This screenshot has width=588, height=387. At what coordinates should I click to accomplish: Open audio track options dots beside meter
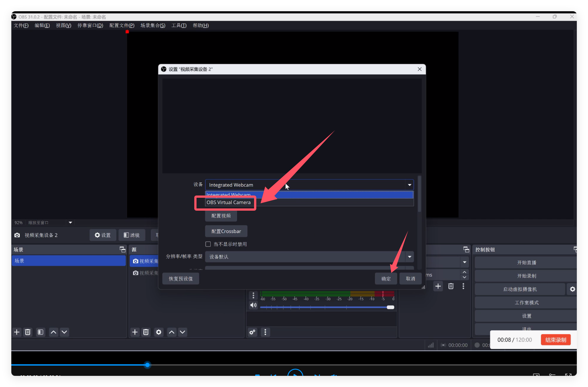(x=253, y=295)
